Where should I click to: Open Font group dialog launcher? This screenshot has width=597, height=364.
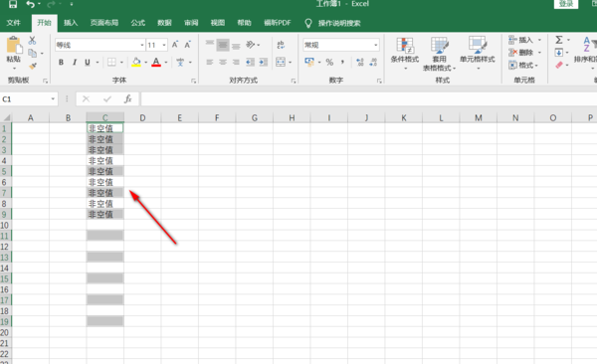193,81
